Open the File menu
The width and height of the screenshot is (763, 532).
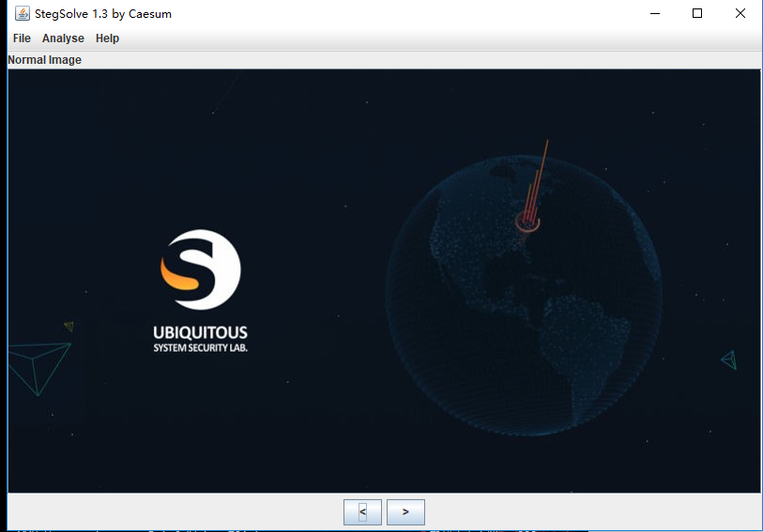click(x=22, y=38)
